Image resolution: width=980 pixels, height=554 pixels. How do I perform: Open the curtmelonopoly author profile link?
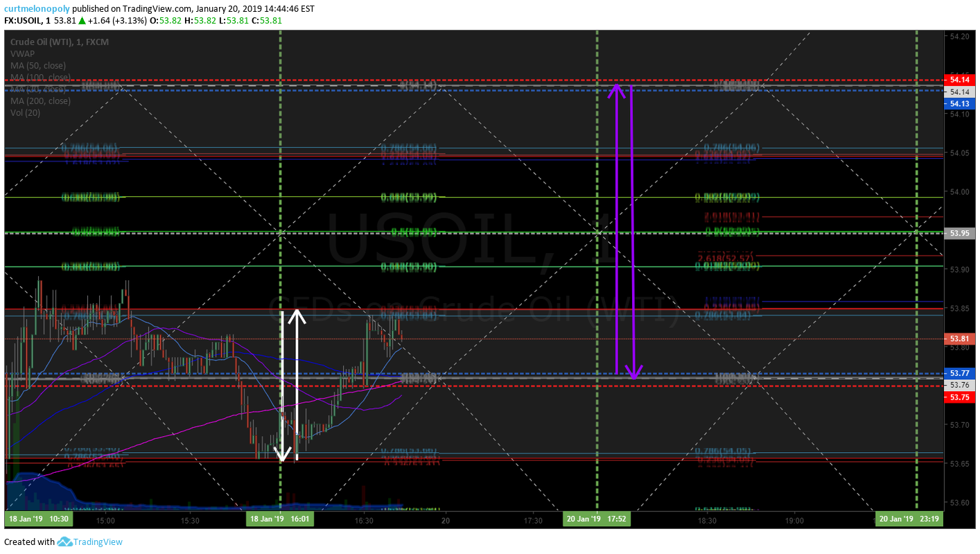[x=37, y=9]
